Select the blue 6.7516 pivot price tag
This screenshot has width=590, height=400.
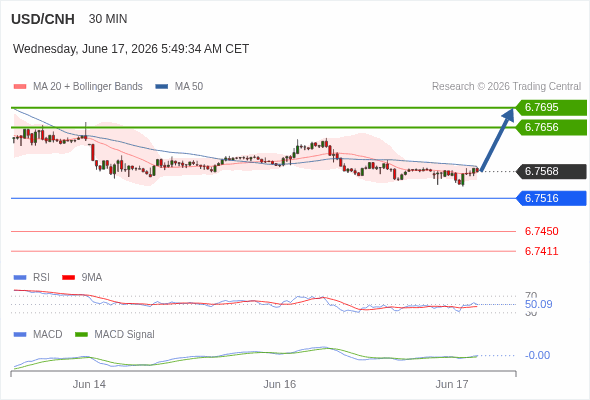tap(551, 198)
